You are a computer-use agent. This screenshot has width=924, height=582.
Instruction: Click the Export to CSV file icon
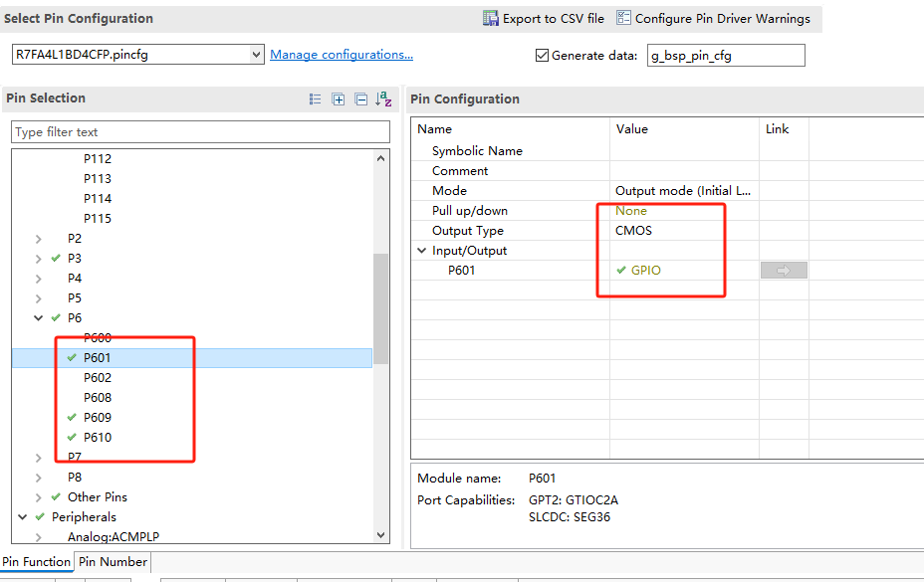pos(491,19)
